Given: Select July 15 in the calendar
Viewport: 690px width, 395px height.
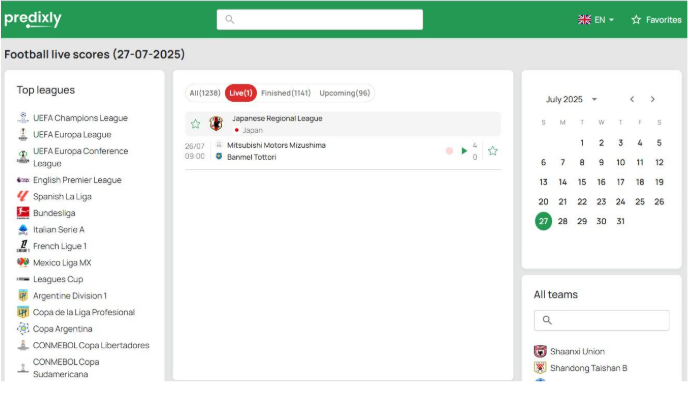Looking at the screenshot, I should click(582, 182).
